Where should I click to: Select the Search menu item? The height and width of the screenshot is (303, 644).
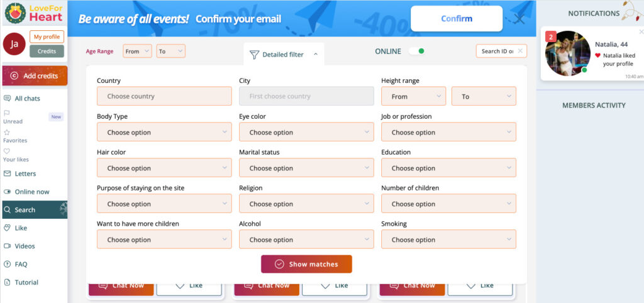[x=35, y=210]
